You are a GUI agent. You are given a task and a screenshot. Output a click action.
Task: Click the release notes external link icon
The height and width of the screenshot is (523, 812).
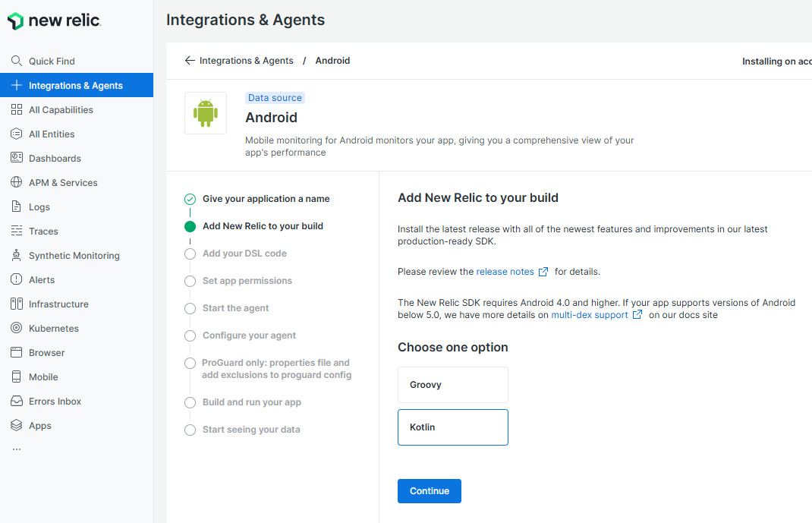[543, 272]
